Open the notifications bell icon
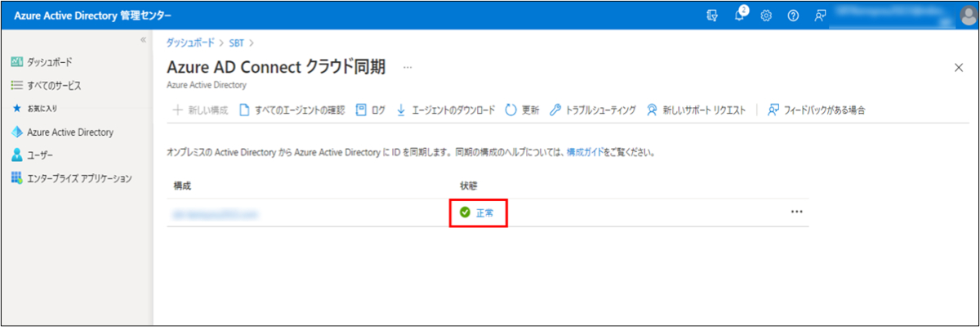Viewport: 980px width, 327px height. [x=740, y=16]
